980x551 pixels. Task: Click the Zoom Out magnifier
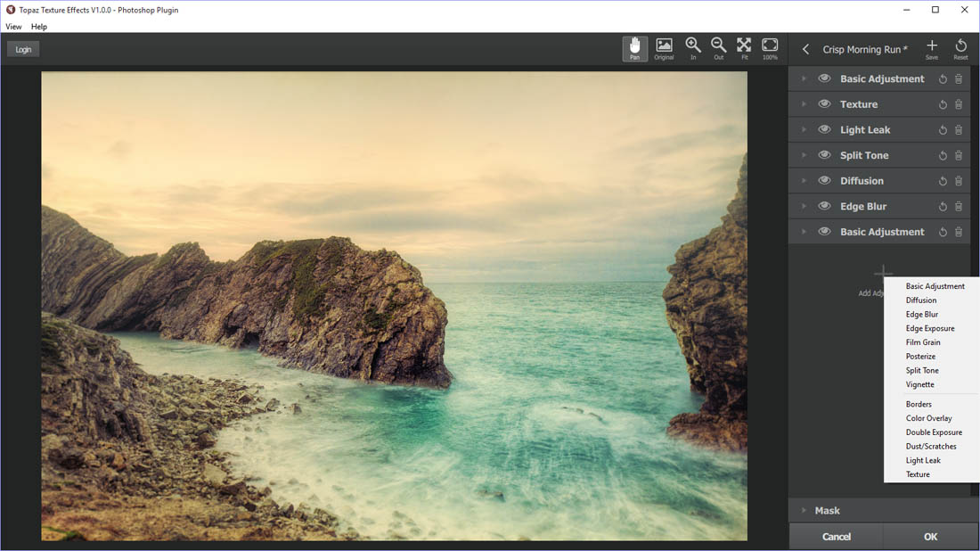point(718,49)
